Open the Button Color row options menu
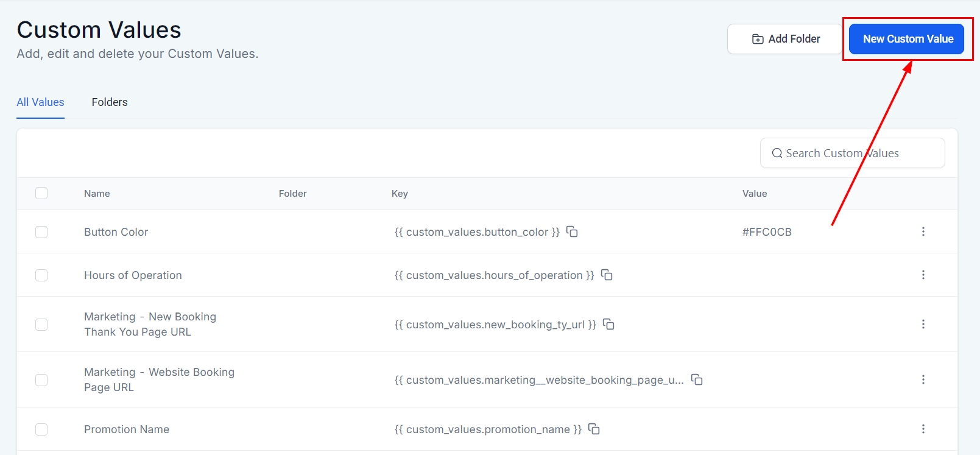 pyautogui.click(x=923, y=231)
